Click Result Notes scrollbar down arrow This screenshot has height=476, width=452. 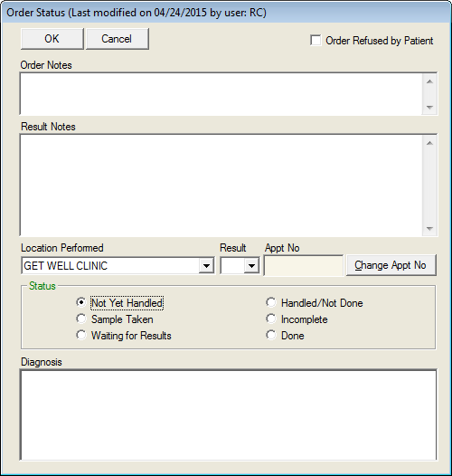click(429, 229)
